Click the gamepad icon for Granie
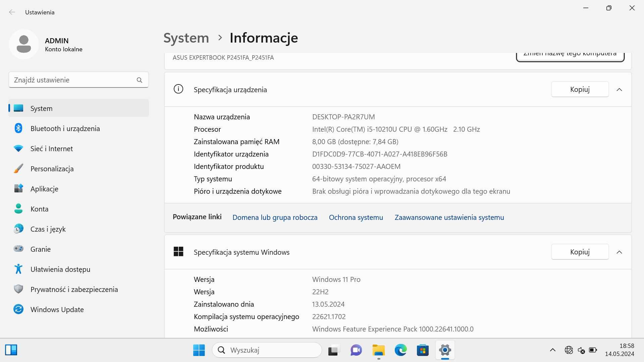This screenshot has width=644, height=362. (18, 249)
